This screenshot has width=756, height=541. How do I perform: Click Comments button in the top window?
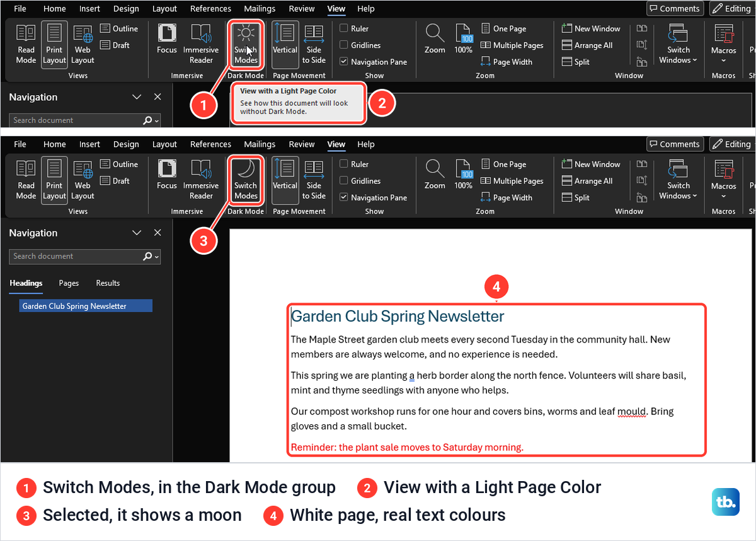pyautogui.click(x=675, y=9)
